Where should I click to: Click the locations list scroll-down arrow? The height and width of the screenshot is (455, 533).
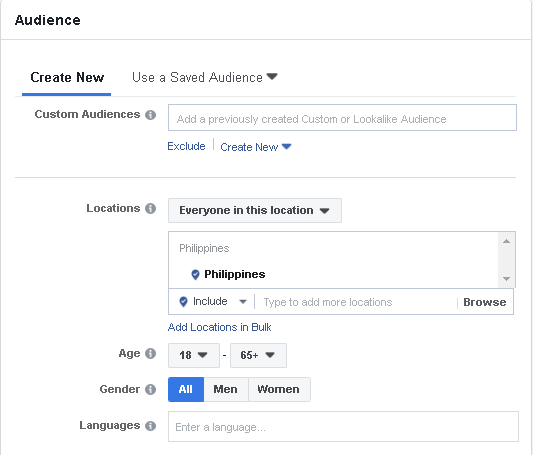point(506,279)
